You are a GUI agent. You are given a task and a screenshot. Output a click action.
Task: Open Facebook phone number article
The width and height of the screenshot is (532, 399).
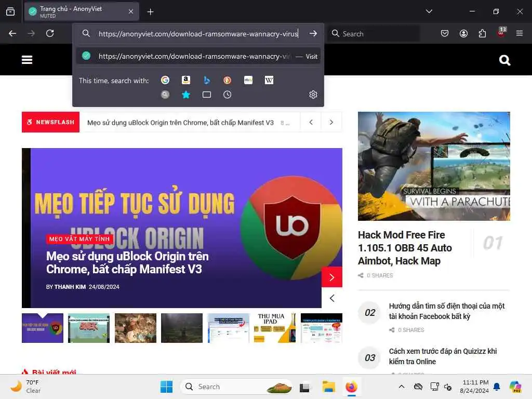(447, 311)
